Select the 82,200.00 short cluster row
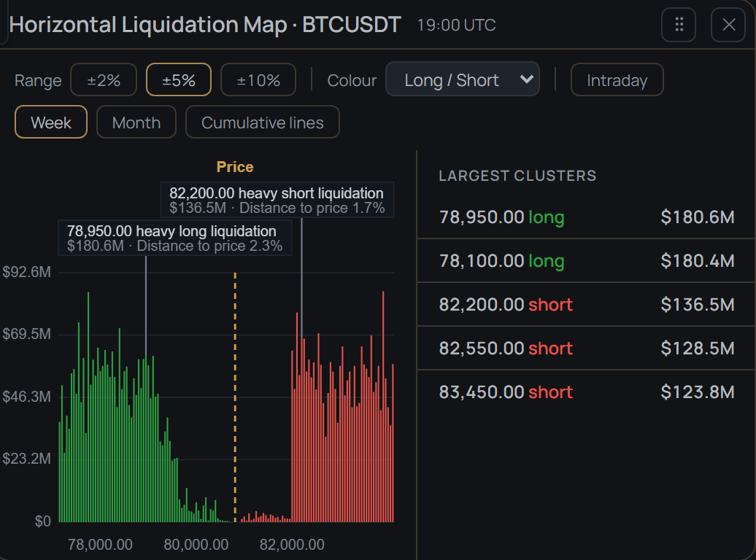Viewport: 756px width, 560px height. (586, 305)
